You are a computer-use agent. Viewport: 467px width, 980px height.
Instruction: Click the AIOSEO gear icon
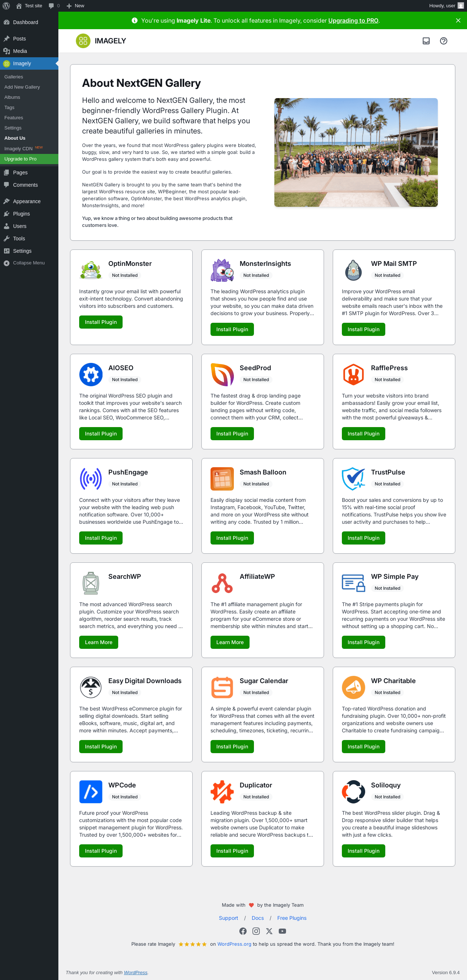pyautogui.click(x=91, y=374)
